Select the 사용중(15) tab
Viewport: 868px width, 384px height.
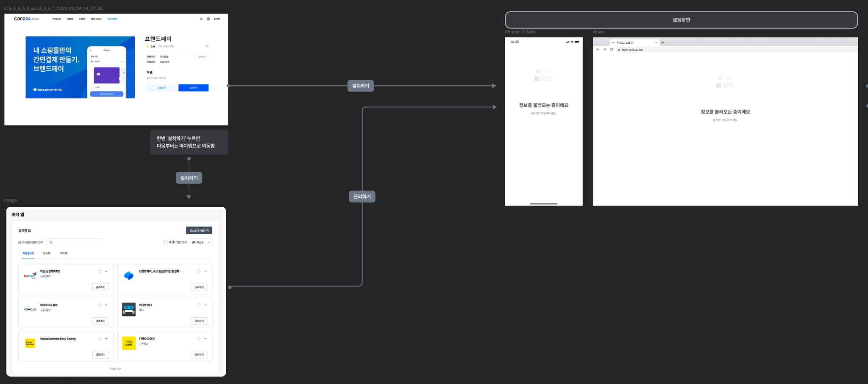(28, 253)
